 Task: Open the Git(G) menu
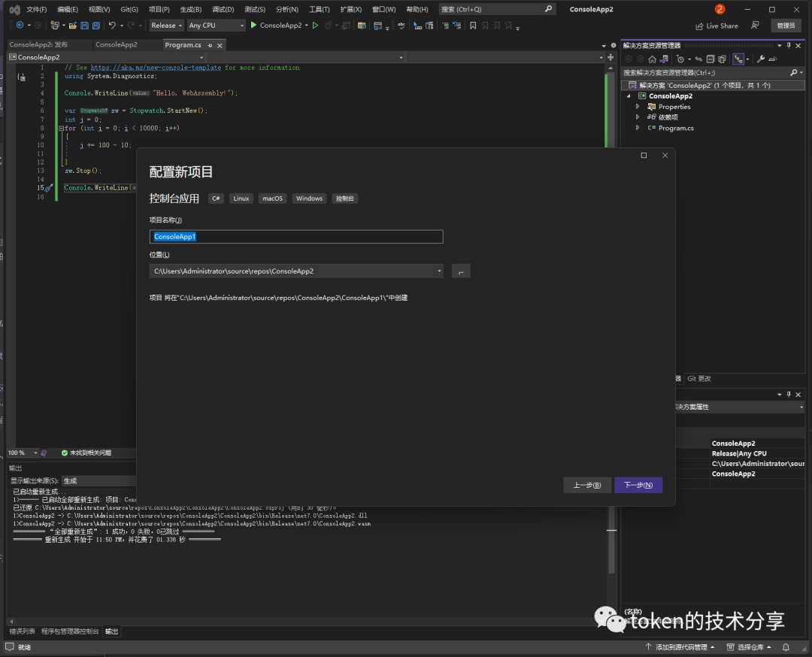pyautogui.click(x=129, y=9)
